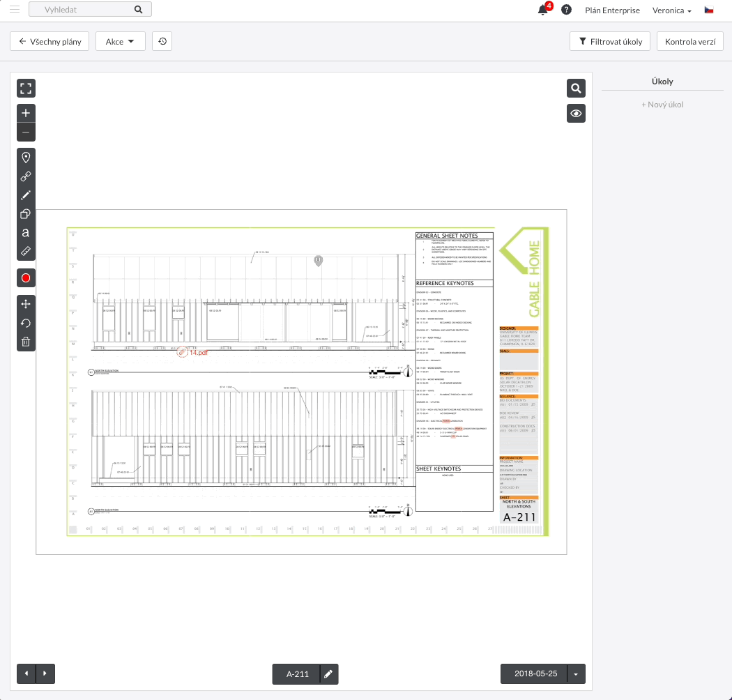
Task: Click the search magnifier above the drawing
Action: 576,88
